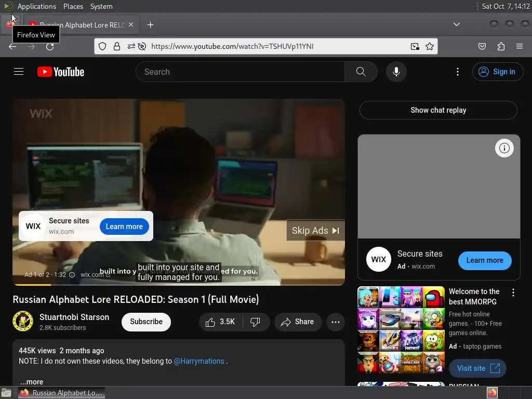The height and width of the screenshot is (399, 532).
Task: Show chat replay
Action: point(438,110)
